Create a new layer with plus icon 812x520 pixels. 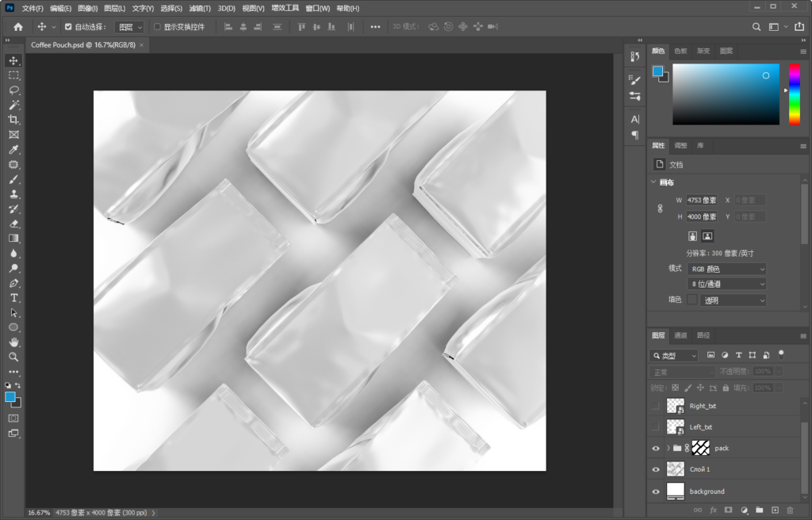pyautogui.click(x=775, y=510)
